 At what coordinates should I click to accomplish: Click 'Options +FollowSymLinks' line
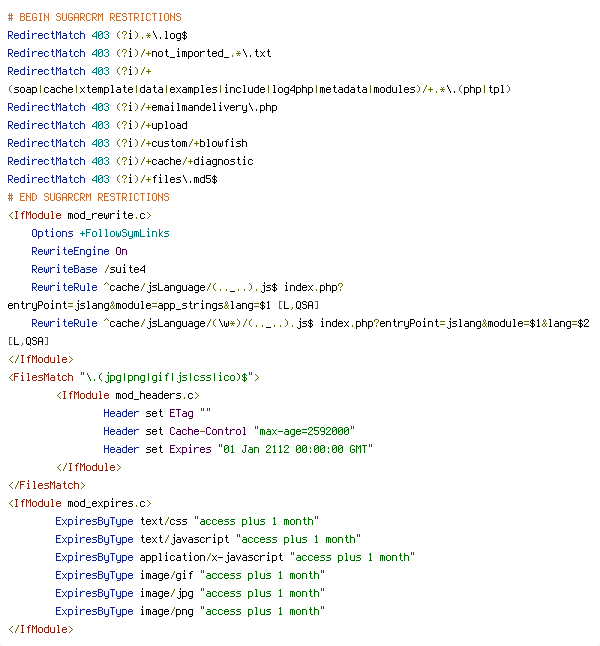coord(100,233)
